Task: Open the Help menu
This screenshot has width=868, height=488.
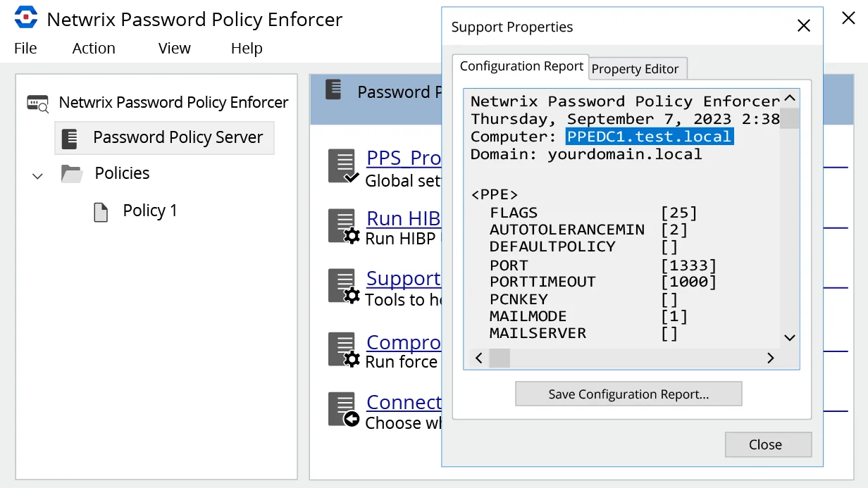Action: [247, 49]
